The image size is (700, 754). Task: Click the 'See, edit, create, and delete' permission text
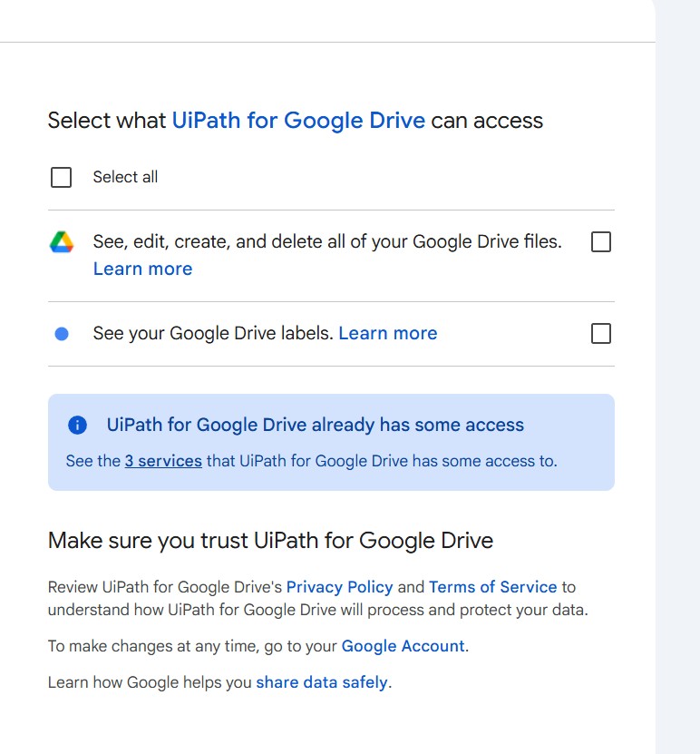coord(326,241)
